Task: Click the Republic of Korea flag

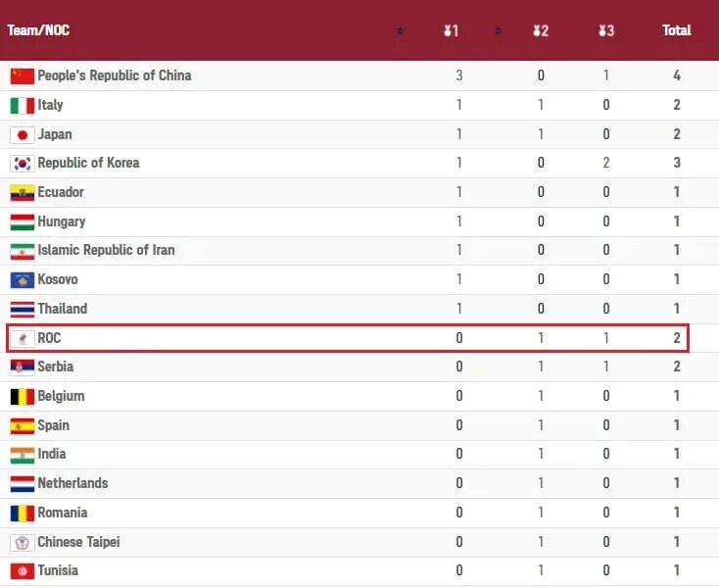Action: click(x=22, y=163)
